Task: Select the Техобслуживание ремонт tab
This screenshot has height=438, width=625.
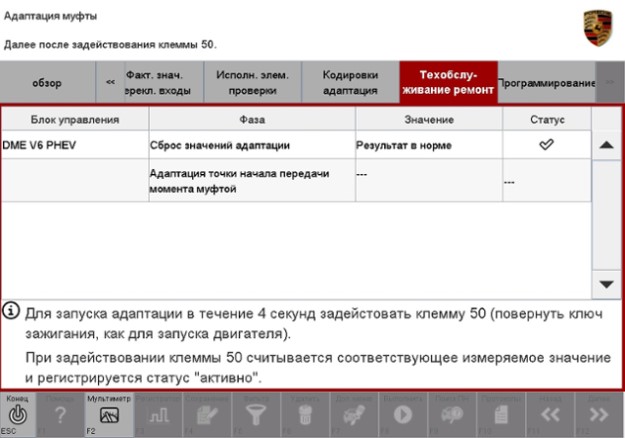Action: coord(446,82)
